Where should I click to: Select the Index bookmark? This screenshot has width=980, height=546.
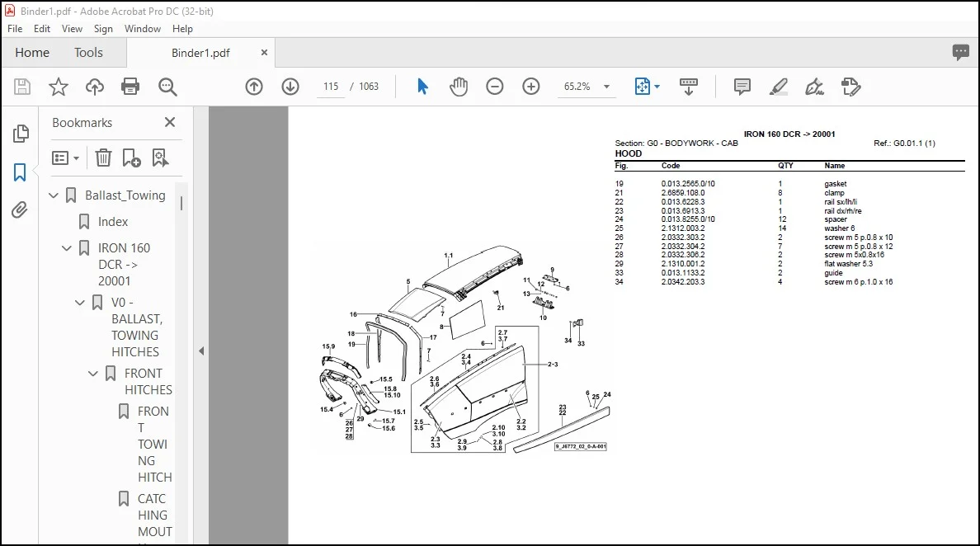(112, 222)
